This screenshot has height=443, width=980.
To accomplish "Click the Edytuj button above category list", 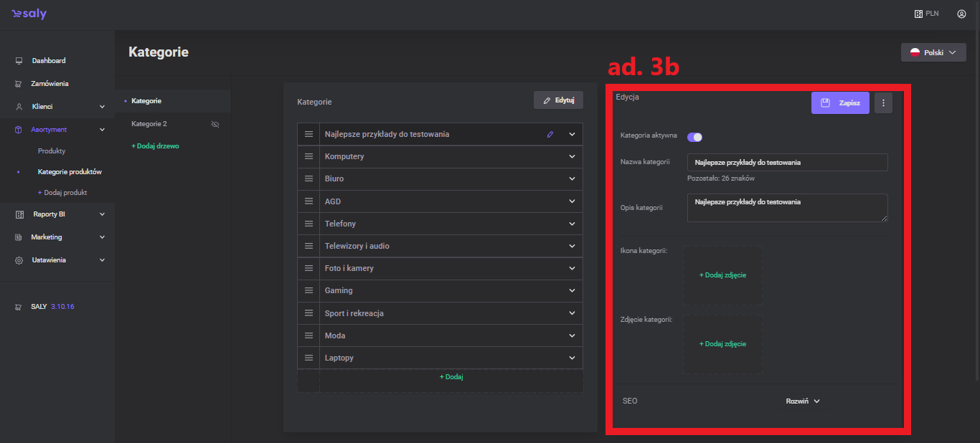I will point(558,100).
